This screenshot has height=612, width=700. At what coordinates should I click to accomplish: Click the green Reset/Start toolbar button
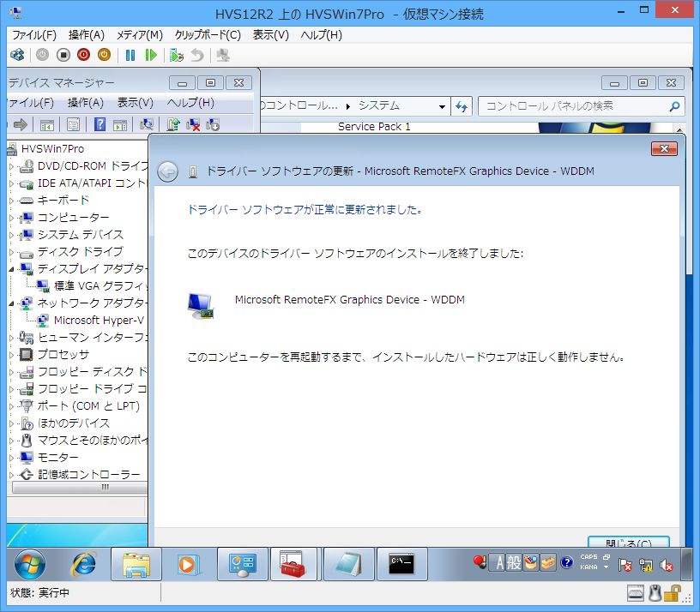pyautogui.click(x=151, y=55)
